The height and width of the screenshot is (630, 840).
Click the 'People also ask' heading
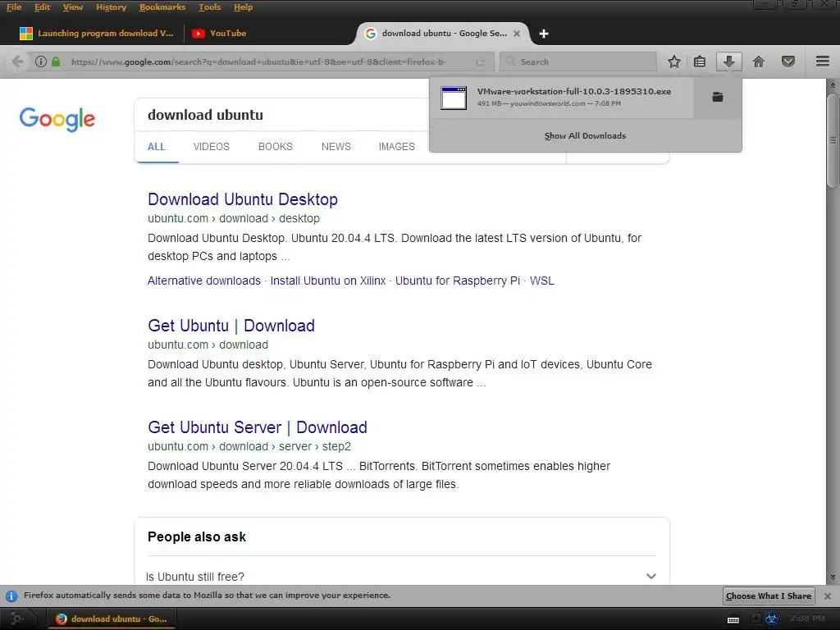click(x=197, y=536)
